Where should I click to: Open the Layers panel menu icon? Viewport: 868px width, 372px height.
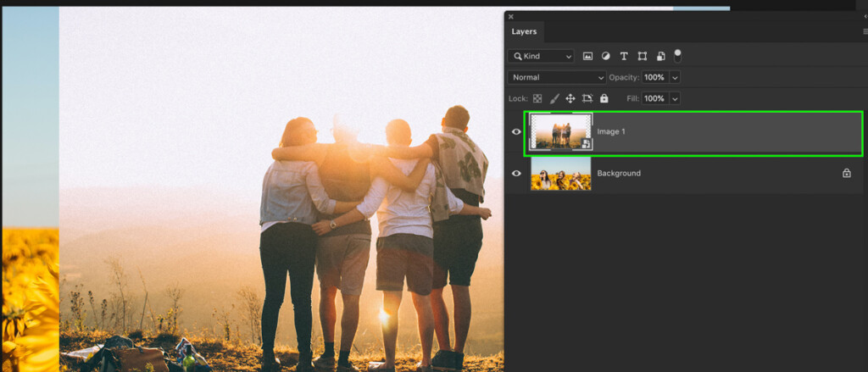[865, 31]
